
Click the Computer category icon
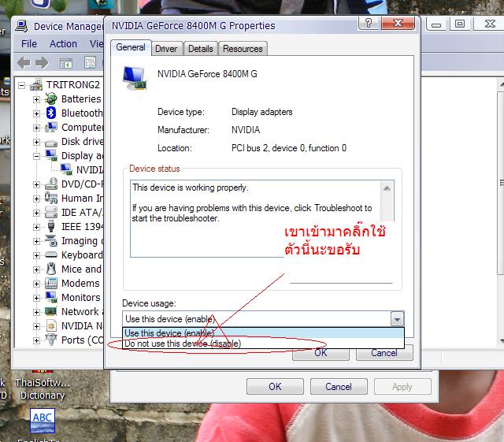51,128
